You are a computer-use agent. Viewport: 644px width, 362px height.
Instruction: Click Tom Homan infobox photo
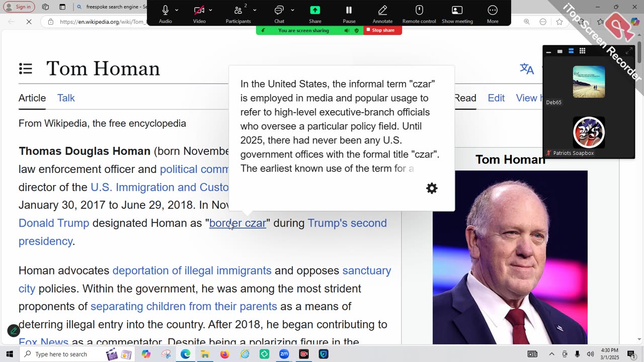click(510, 257)
